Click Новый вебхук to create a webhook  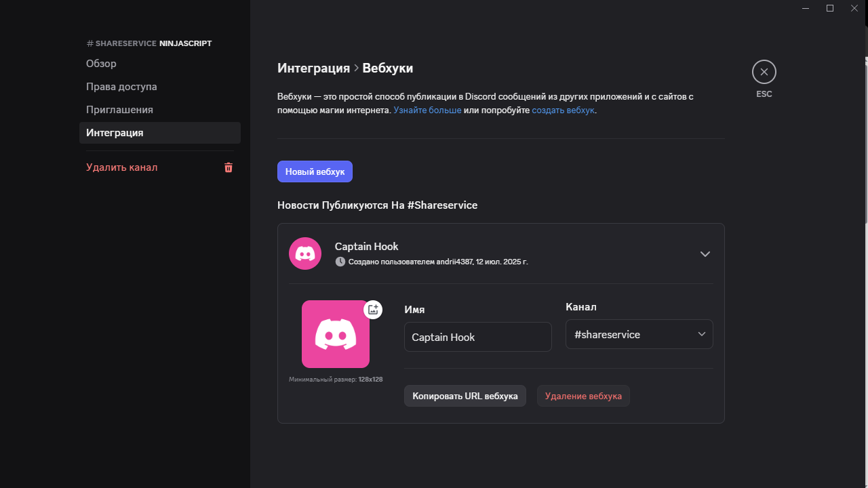(315, 171)
